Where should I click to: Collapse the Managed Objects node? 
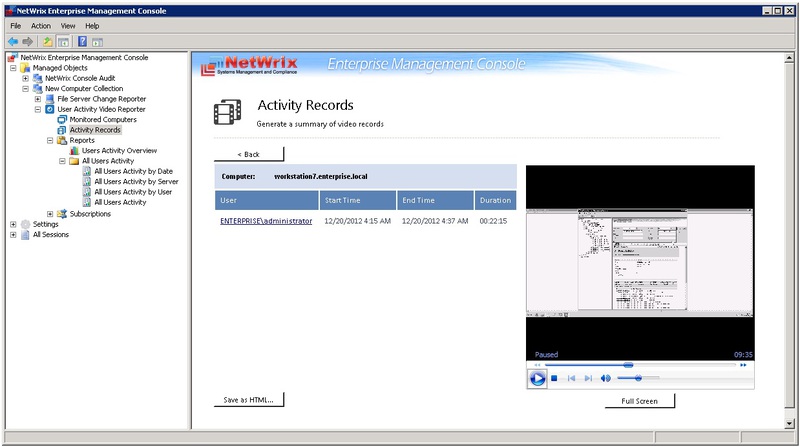pos(13,68)
